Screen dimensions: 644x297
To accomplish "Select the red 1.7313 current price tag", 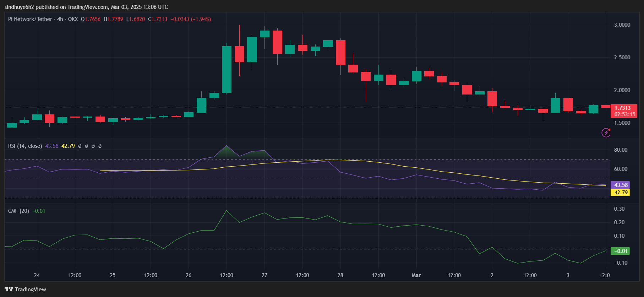I will click(623, 108).
